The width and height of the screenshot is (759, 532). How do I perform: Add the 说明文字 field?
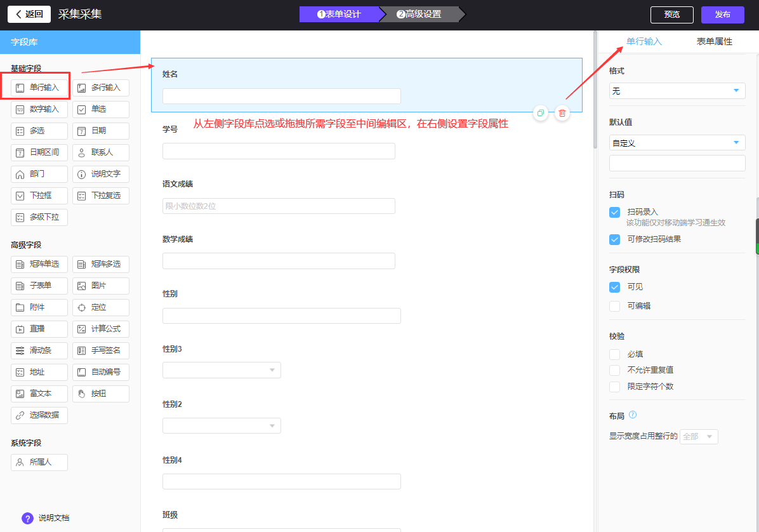(x=101, y=175)
